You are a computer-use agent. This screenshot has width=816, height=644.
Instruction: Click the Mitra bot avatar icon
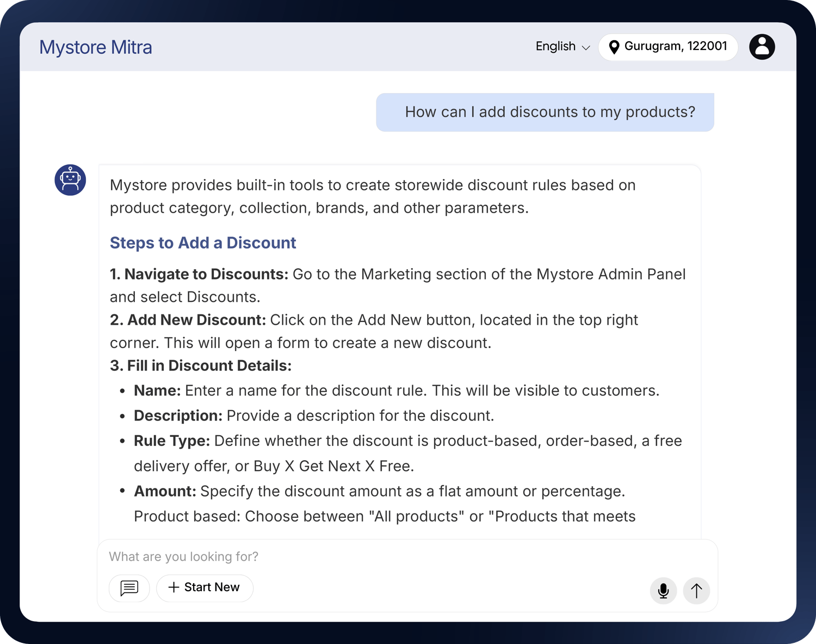(70, 180)
